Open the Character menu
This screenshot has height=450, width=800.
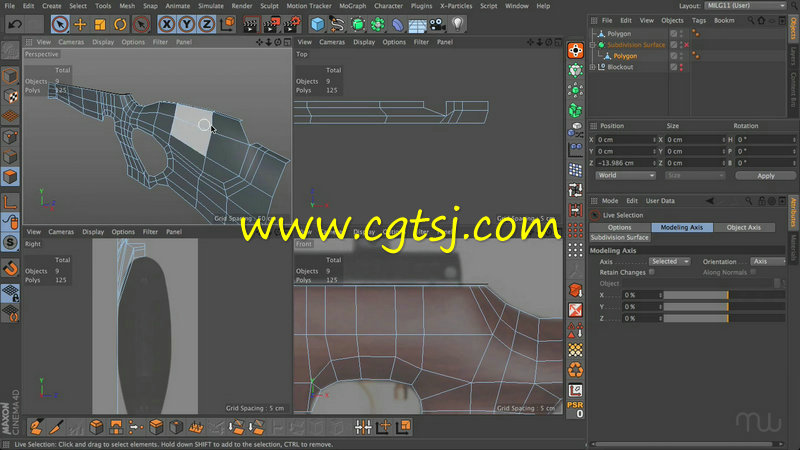pos(388,6)
